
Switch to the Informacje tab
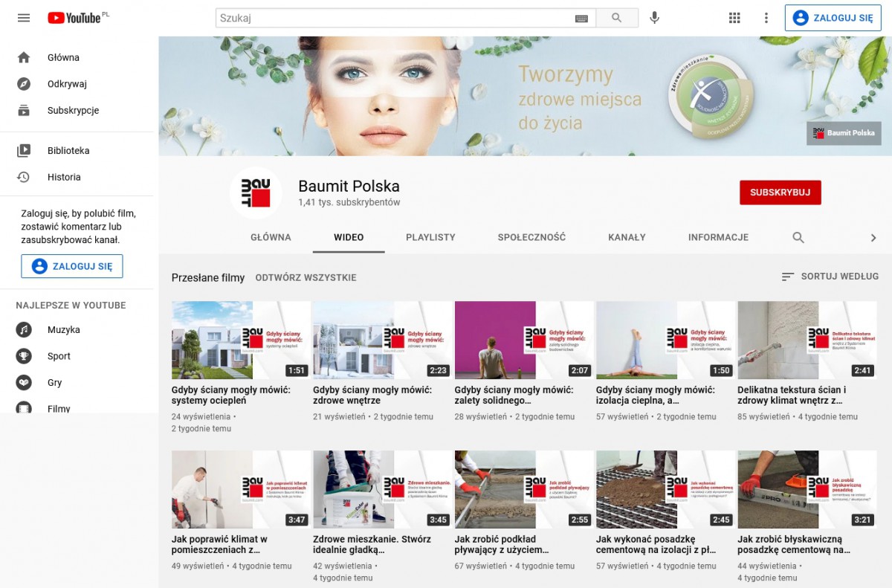click(718, 238)
